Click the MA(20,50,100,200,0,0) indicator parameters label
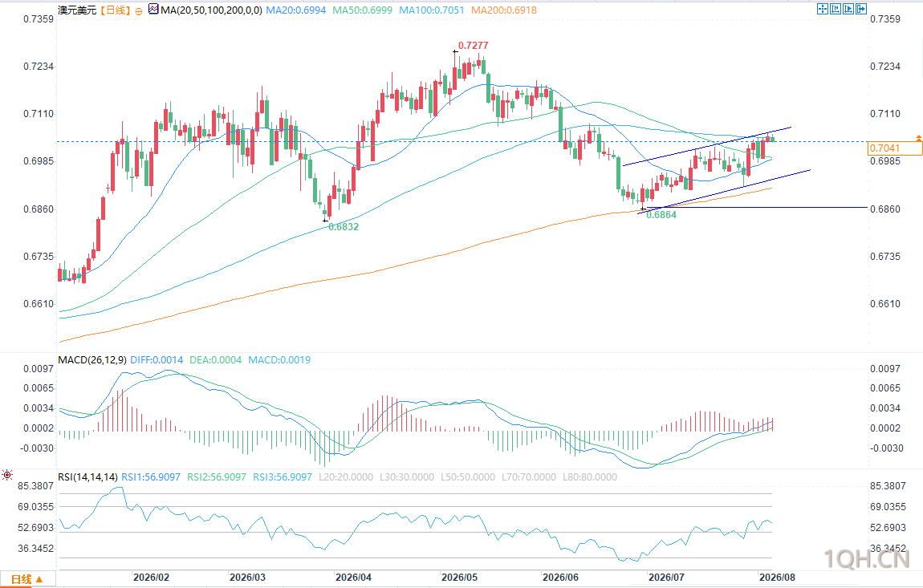The image size is (923, 588). point(211,10)
